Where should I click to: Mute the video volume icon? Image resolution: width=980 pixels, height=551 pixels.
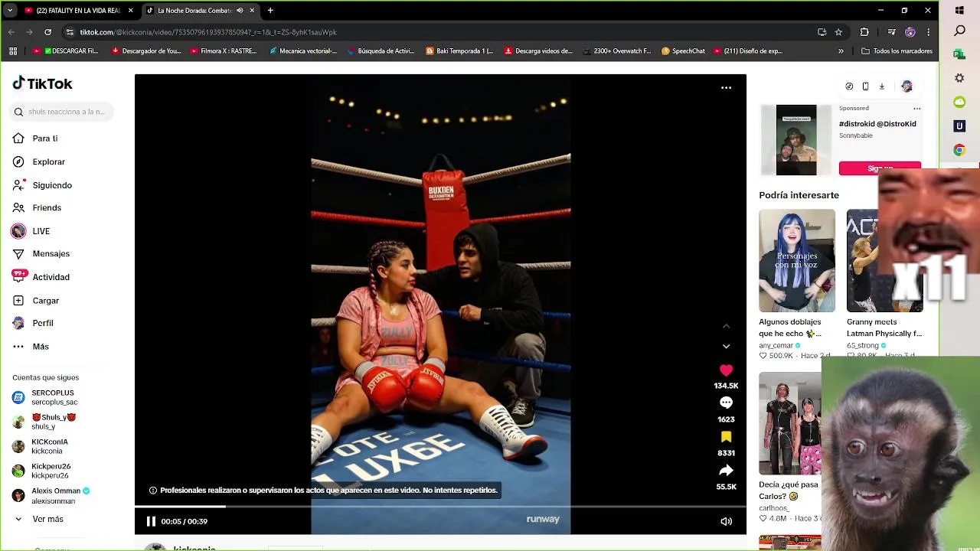726,521
